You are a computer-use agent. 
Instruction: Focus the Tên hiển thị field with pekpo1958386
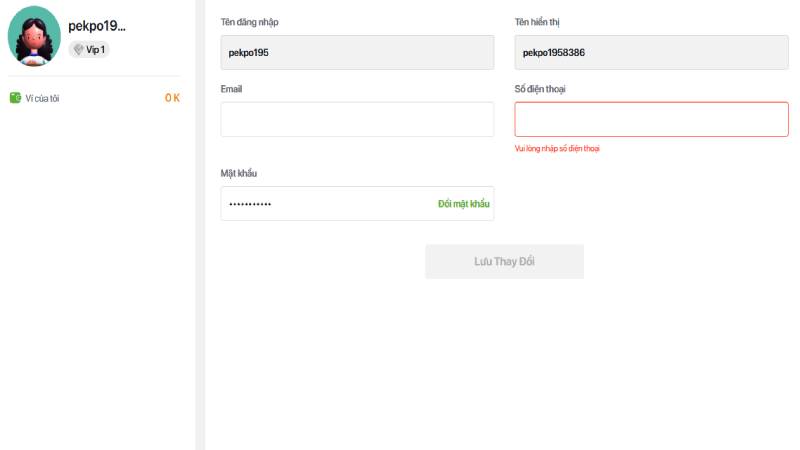[652, 53]
